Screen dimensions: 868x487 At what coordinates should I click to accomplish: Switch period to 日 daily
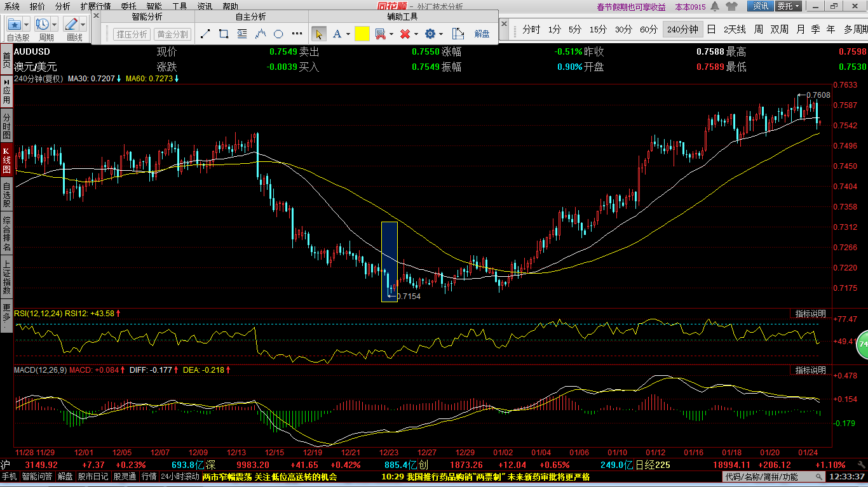711,29
